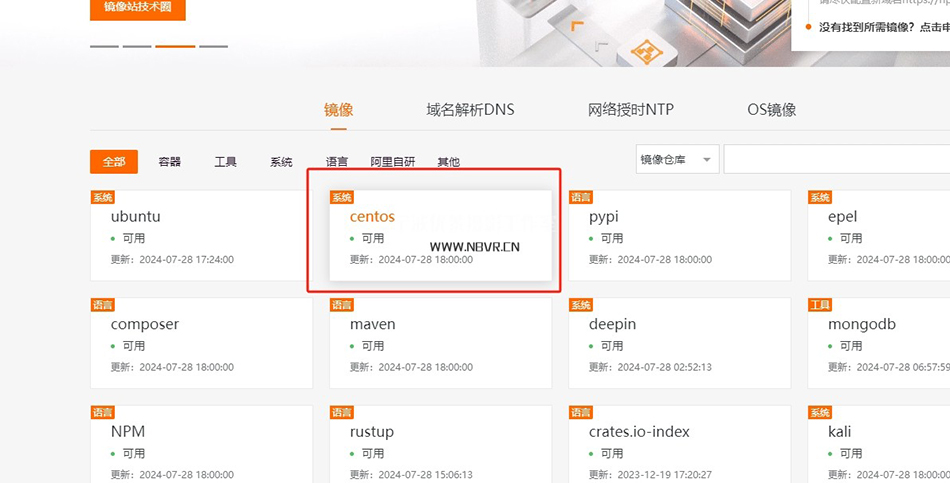Click the 工具 tag on mongodb card

tap(820, 304)
